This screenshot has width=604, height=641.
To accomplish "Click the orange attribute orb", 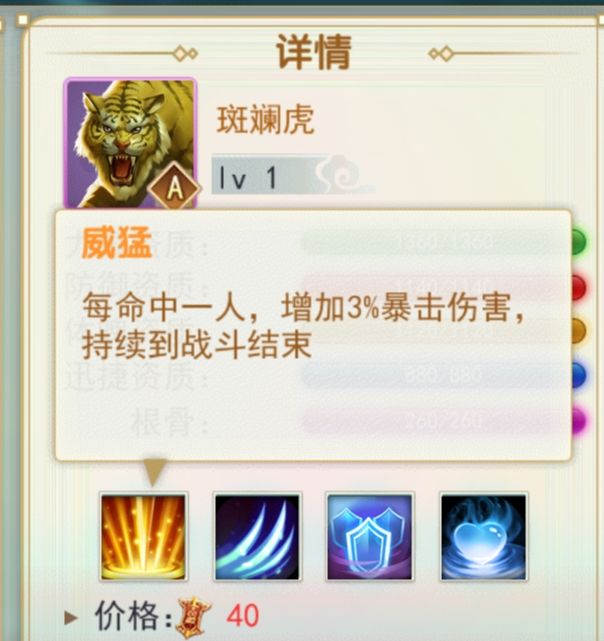I will (x=579, y=331).
